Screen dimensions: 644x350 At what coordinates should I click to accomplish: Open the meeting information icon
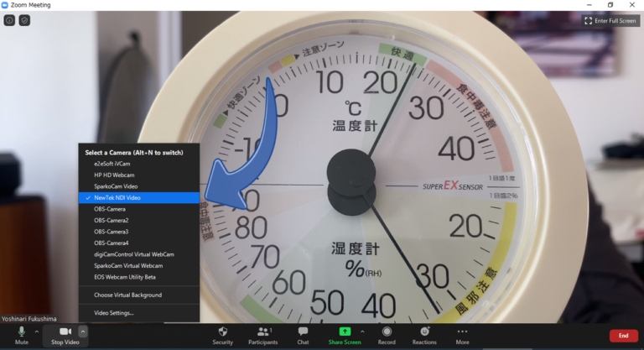9,20
